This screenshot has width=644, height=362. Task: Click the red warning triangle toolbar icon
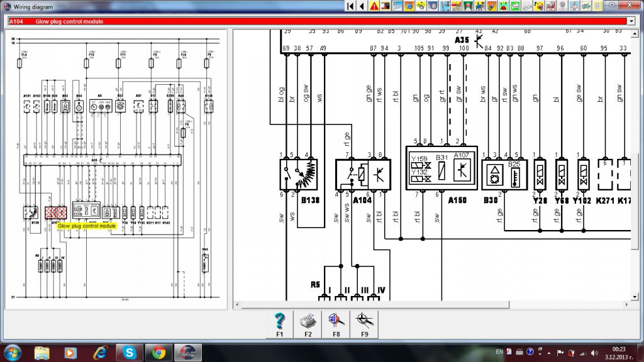coord(375,6)
